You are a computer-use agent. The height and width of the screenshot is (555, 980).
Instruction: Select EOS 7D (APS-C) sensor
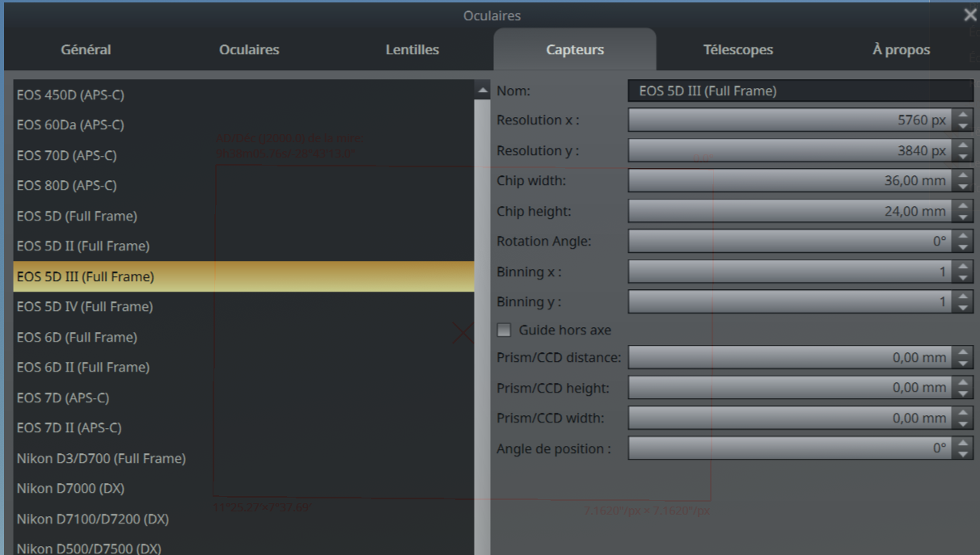pyautogui.click(x=243, y=397)
